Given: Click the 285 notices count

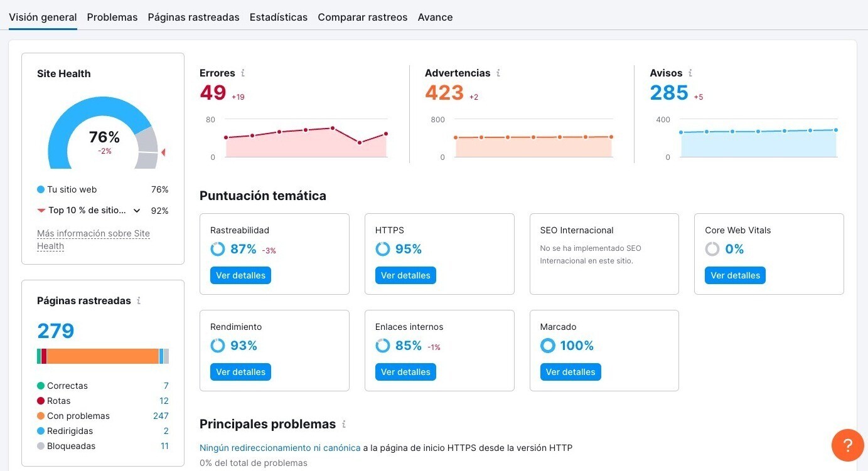Looking at the screenshot, I should [x=669, y=93].
